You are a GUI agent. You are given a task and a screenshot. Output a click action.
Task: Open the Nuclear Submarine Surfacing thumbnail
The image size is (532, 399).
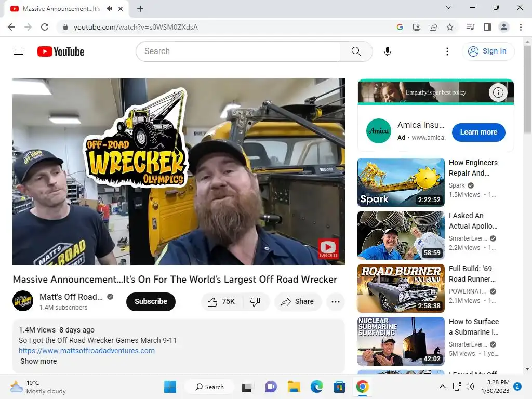click(x=401, y=341)
